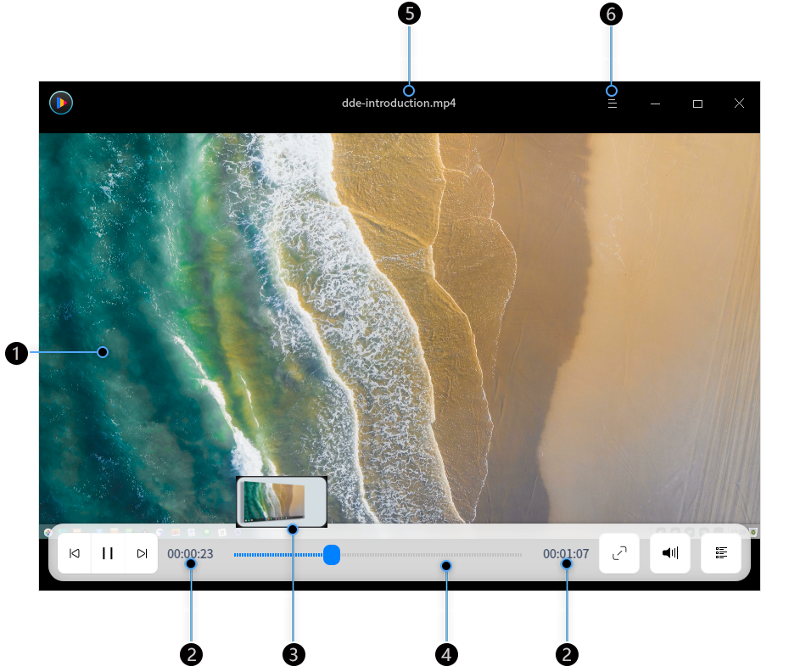
Task: Skip to the previous video
Action: coord(75,553)
